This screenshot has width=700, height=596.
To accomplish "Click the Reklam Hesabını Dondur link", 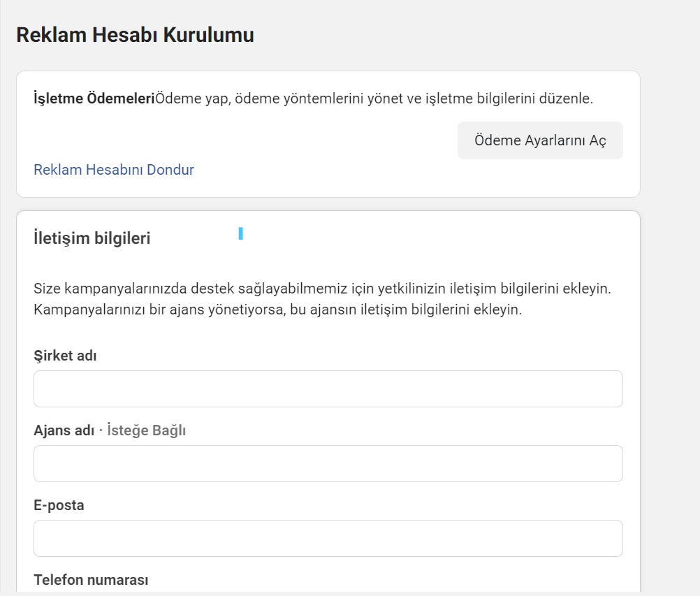I will pyautogui.click(x=114, y=170).
